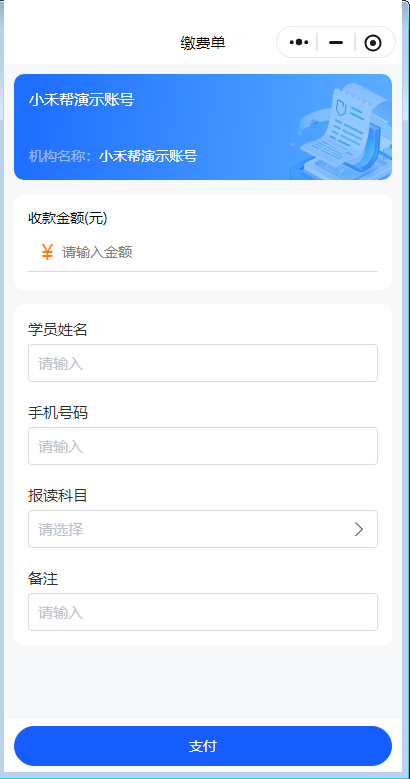
Task: Click the dash icon in capsule
Action: 336,43
